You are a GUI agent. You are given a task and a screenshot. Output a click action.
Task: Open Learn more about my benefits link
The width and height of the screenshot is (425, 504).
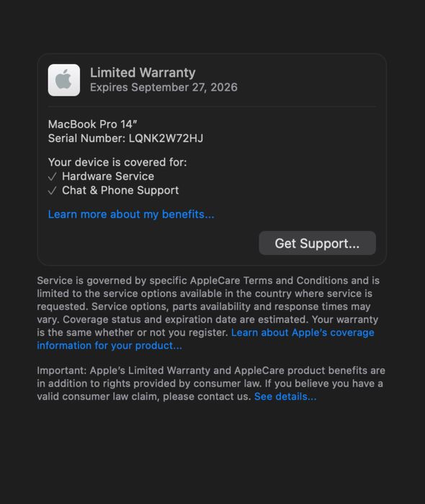click(131, 214)
